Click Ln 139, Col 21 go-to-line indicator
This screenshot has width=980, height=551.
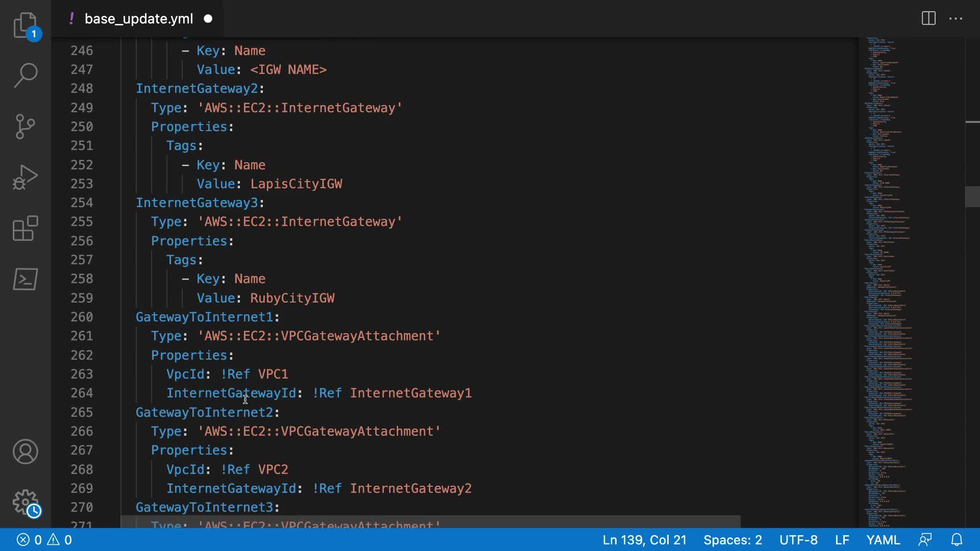tap(644, 540)
